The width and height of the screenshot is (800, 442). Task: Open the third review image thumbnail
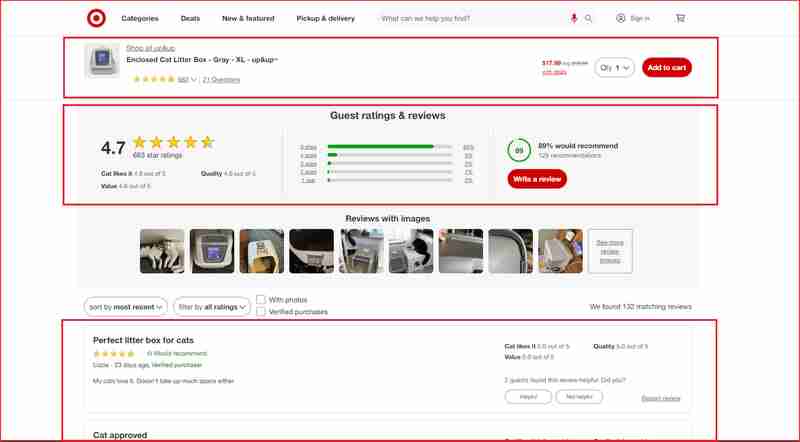[x=262, y=251]
